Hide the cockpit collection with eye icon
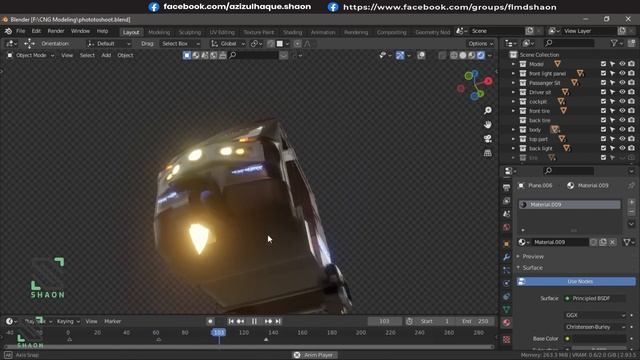This screenshot has height=360, width=640. click(x=622, y=101)
